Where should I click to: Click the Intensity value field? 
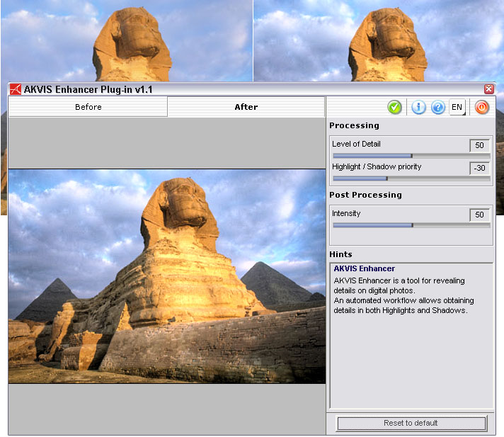pos(479,215)
